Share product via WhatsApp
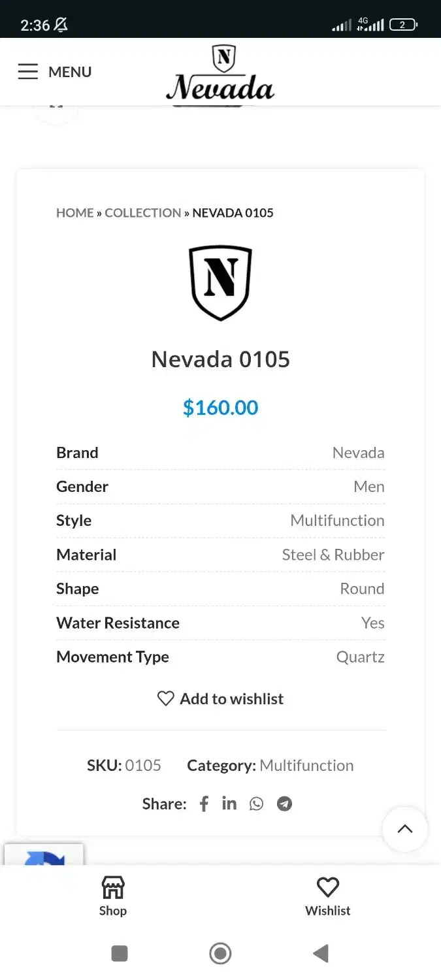The width and height of the screenshot is (441, 980). click(256, 804)
